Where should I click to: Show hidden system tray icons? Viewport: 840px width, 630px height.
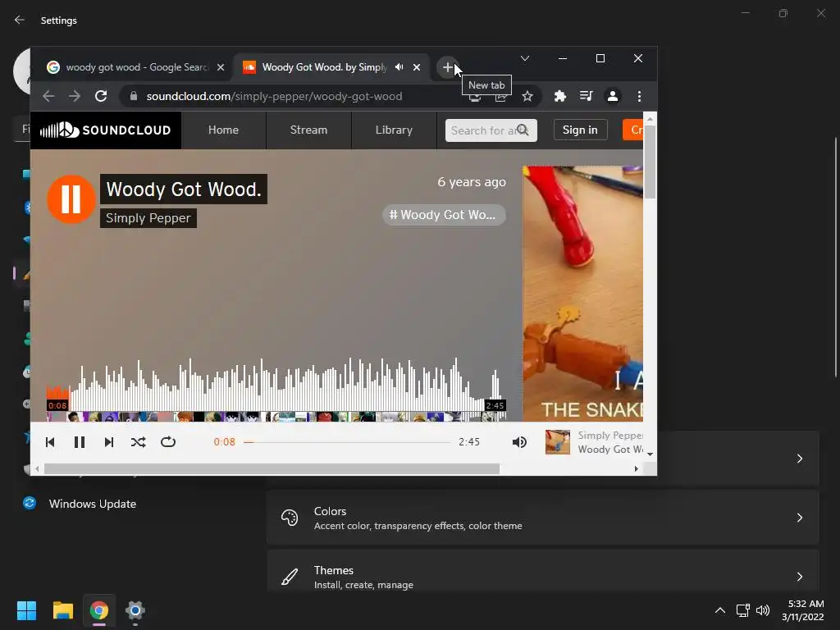pos(720,610)
